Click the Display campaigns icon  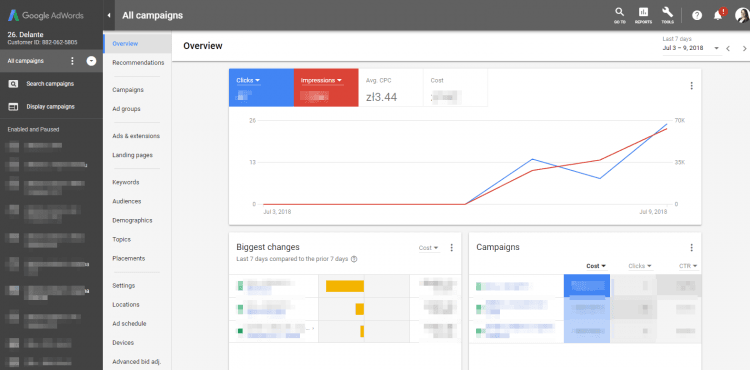[13, 107]
